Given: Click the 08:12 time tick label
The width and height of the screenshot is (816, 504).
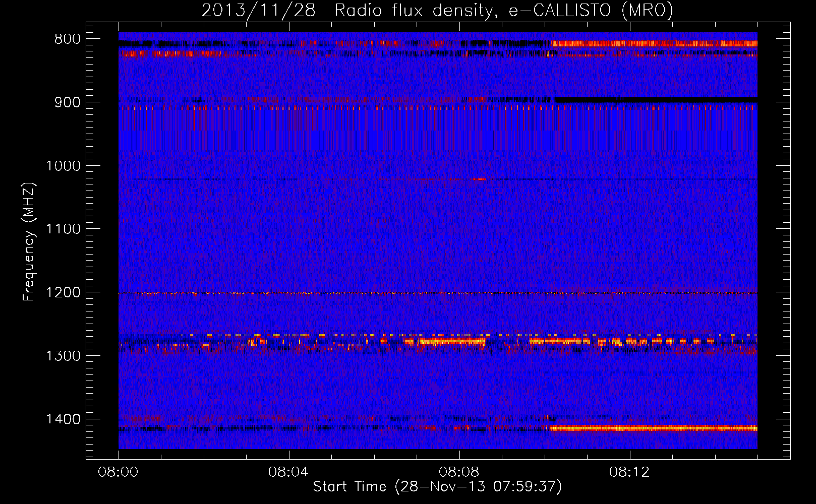Looking at the screenshot, I should [x=630, y=472].
